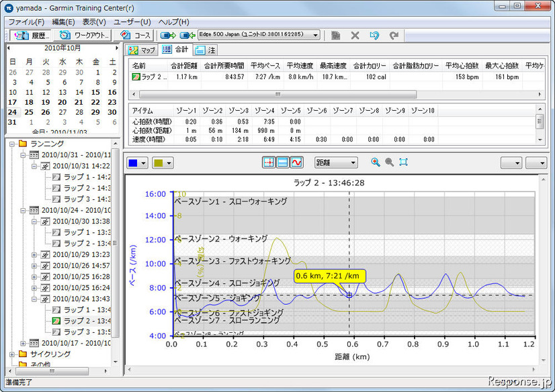
Task: Collapse the 2010/10/31 14:22 activity
Action: [34, 166]
